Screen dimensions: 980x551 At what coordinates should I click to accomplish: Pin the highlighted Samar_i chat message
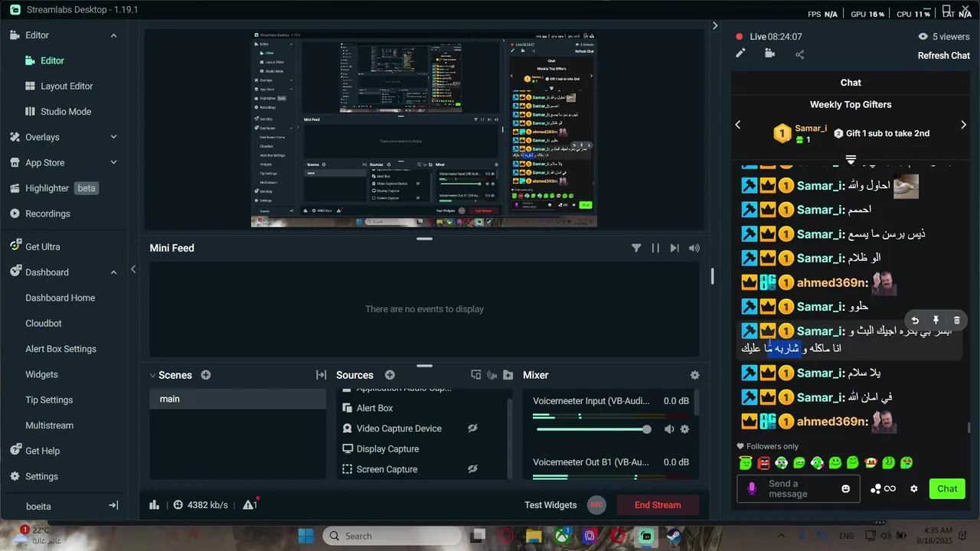tap(936, 321)
